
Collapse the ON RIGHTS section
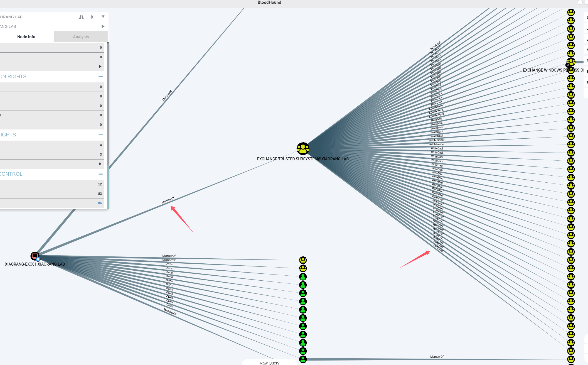point(100,77)
